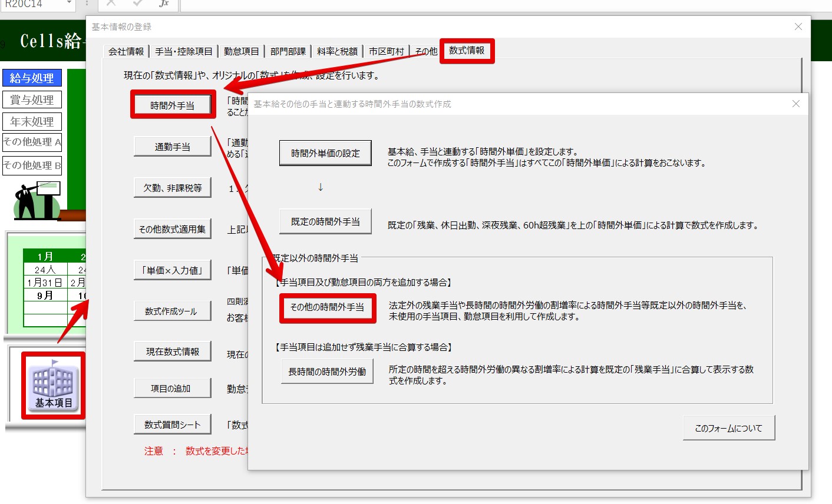Image resolution: width=832 pixels, height=504 pixels.
Task: Open the 手当・控除項目 tab
Action: pyautogui.click(x=184, y=52)
